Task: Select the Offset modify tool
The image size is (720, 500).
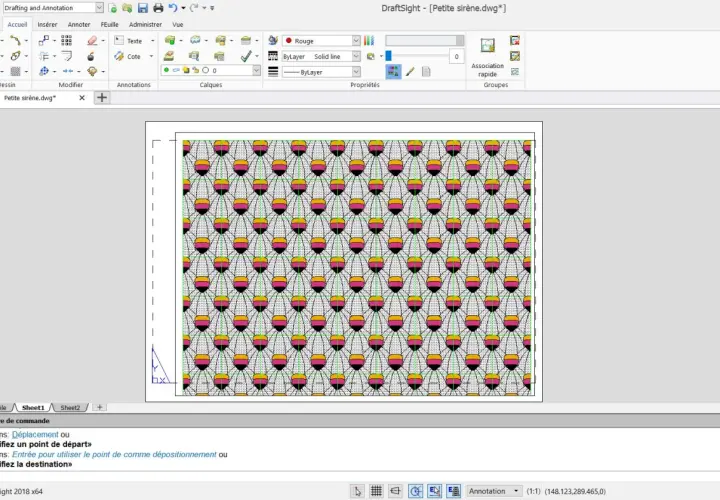Action: [44, 56]
